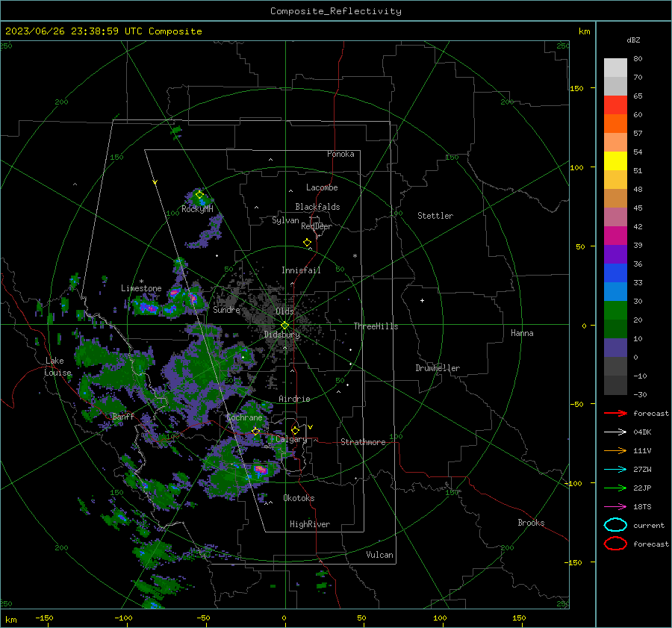
Task: Click the red forecast ellipse legend icon
Action: click(x=615, y=544)
